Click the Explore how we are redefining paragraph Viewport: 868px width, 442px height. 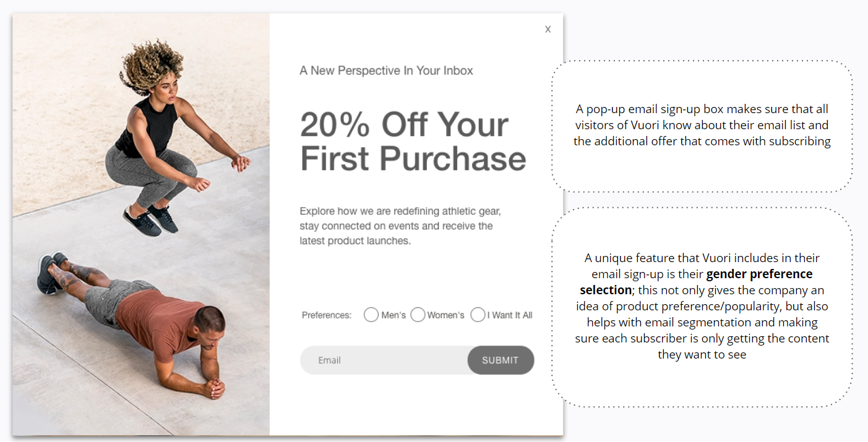(x=400, y=226)
